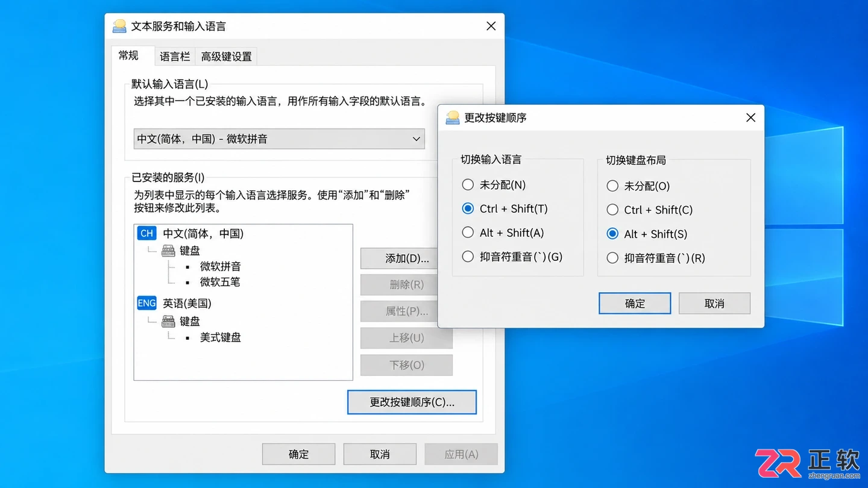Select Ctrl + Shift(T) for input language
Image resolution: width=868 pixels, height=488 pixels.
click(x=468, y=208)
